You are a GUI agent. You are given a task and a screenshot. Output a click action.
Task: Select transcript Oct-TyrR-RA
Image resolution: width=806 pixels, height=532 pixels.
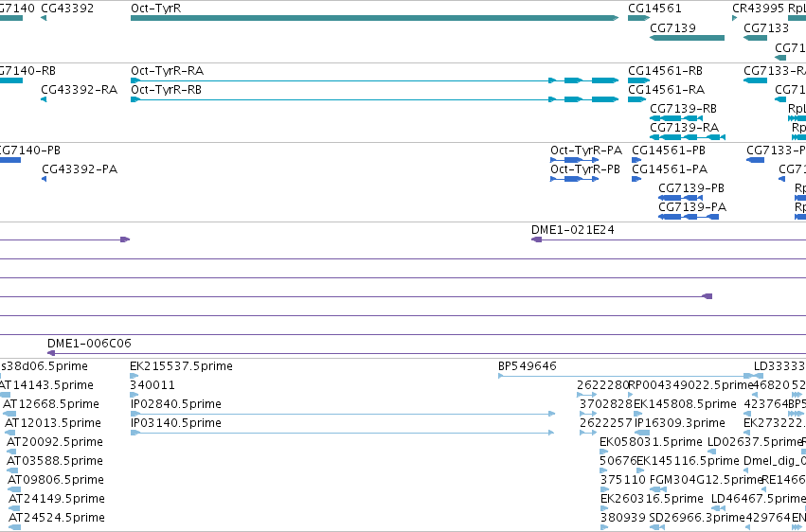[375, 80]
